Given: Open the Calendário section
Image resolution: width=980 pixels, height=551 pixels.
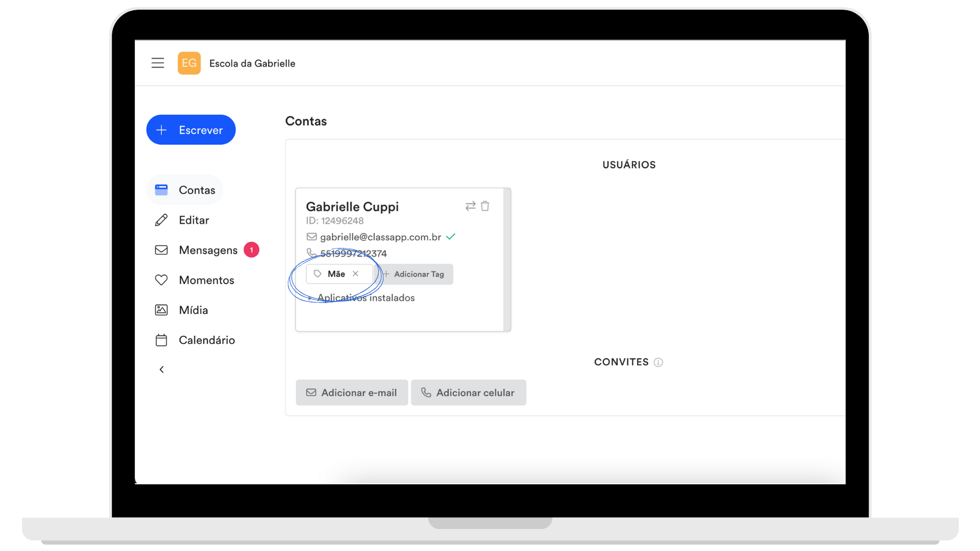Looking at the screenshot, I should click(194, 340).
